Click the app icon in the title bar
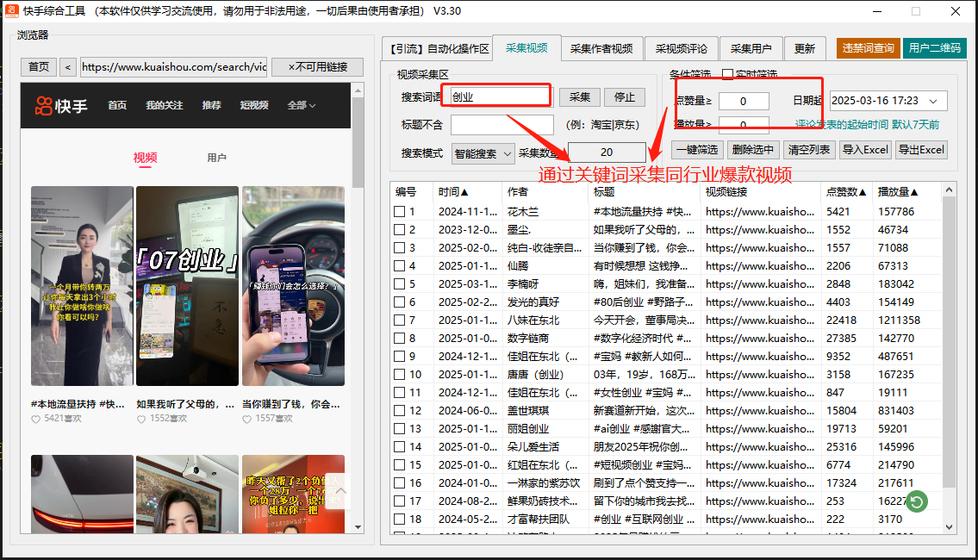This screenshot has width=978, height=560. 10,9
